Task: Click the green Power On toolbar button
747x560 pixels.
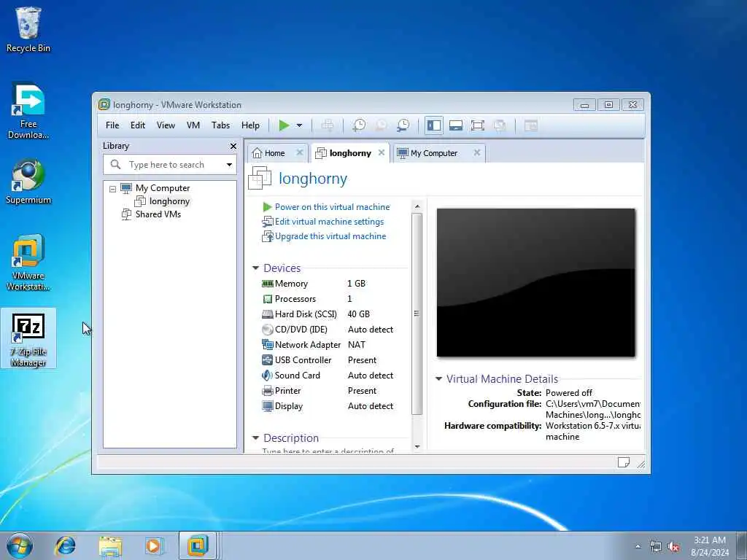Action: coord(284,125)
